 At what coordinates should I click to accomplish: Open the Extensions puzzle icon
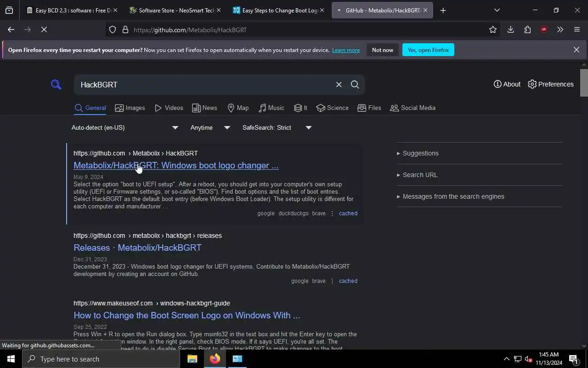click(x=527, y=29)
